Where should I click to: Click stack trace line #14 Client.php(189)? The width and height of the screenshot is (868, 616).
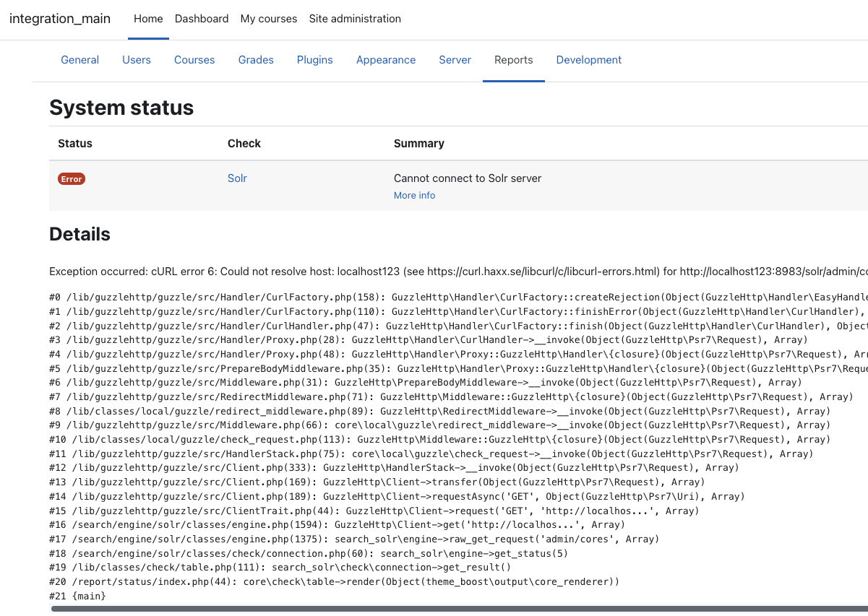(x=397, y=496)
